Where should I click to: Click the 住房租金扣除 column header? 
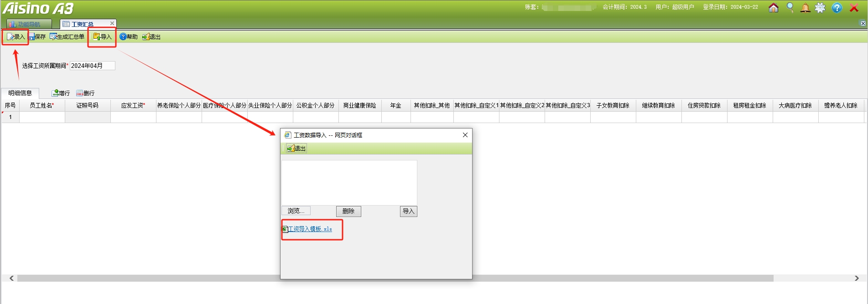pos(750,105)
